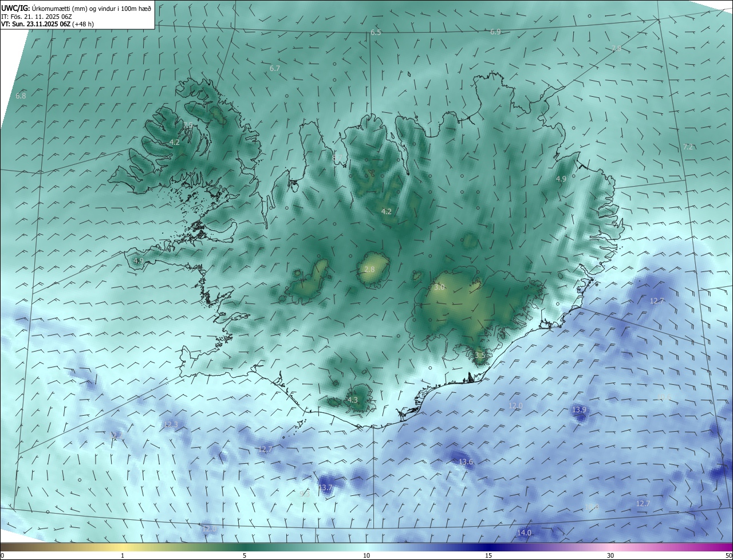Select the 'IT: Fös. 21. 11. 2025 06Z' line

coord(37,16)
